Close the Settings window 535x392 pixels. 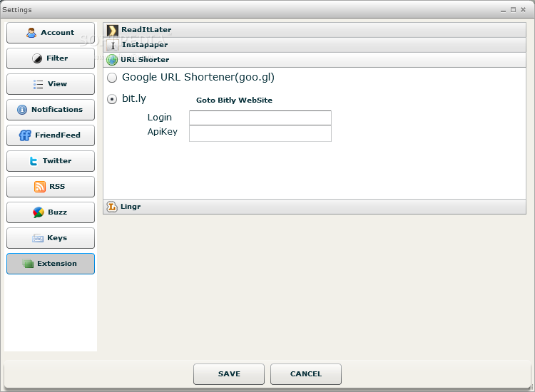523,10
